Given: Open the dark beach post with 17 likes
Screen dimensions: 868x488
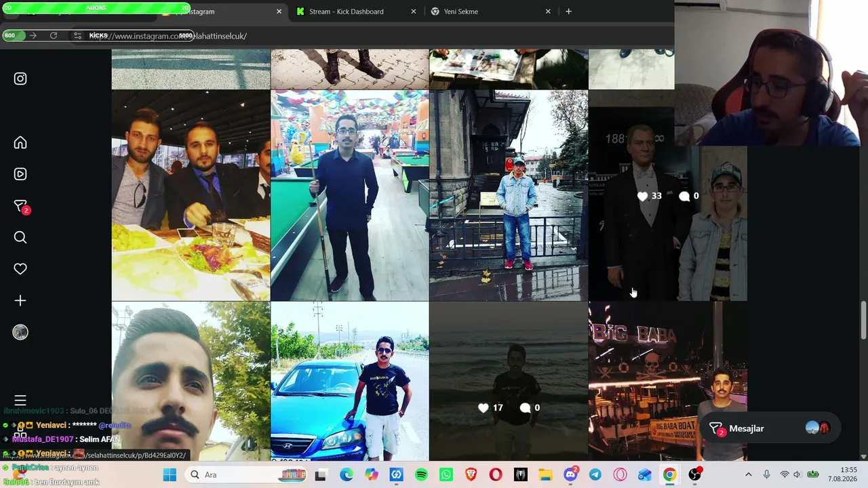Looking at the screenshot, I should [509, 381].
